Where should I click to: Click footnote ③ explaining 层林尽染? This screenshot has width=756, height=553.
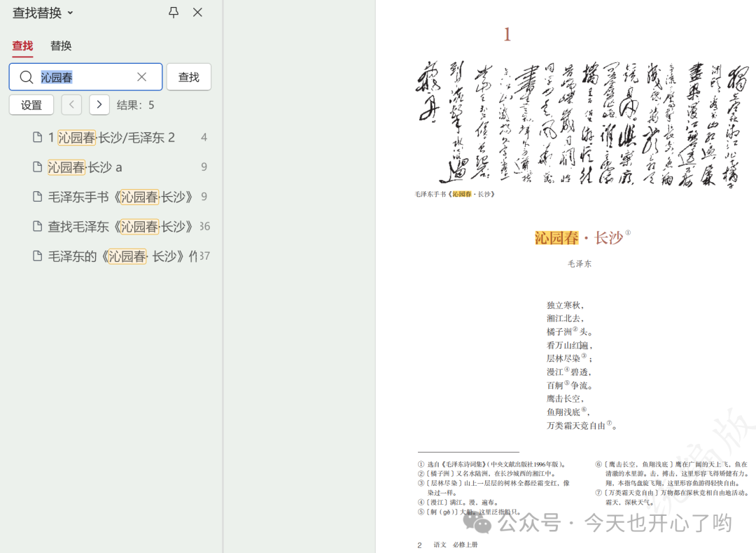tap(493, 487)
